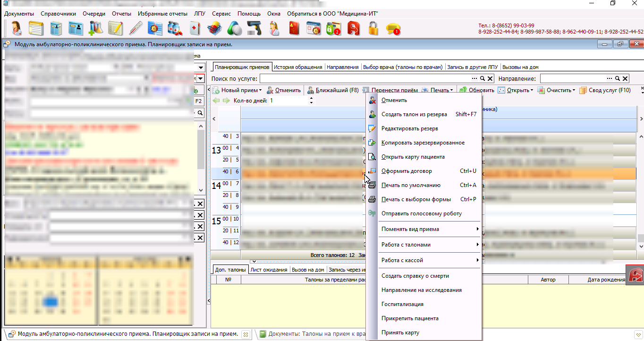
Task: Open the yellow chat messages icon
Action: pos(393,29)
